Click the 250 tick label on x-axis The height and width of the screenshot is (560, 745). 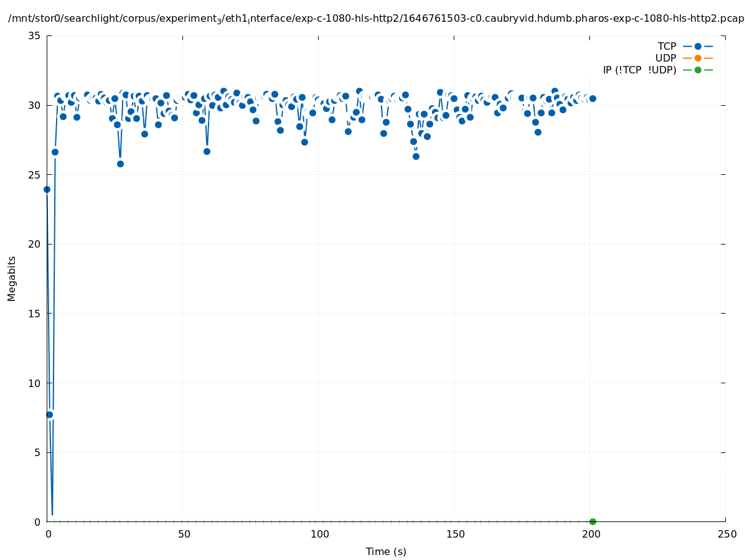(x=726, y=534)
